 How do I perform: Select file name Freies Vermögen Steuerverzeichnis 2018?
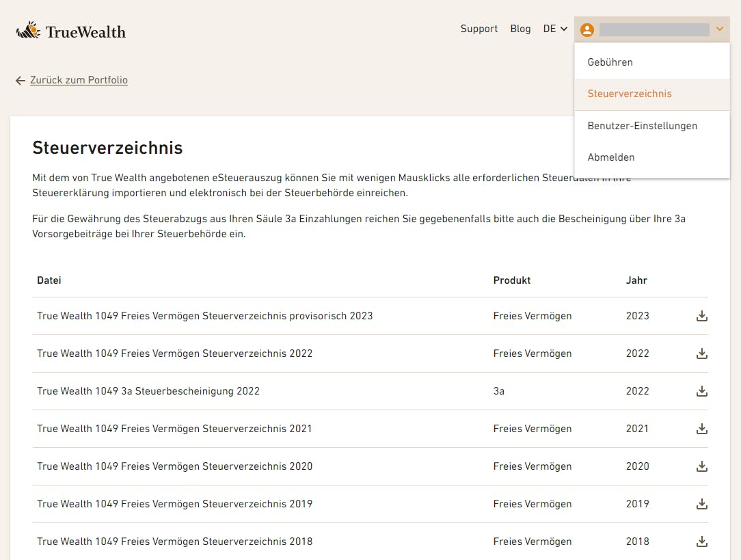point(175,542)
